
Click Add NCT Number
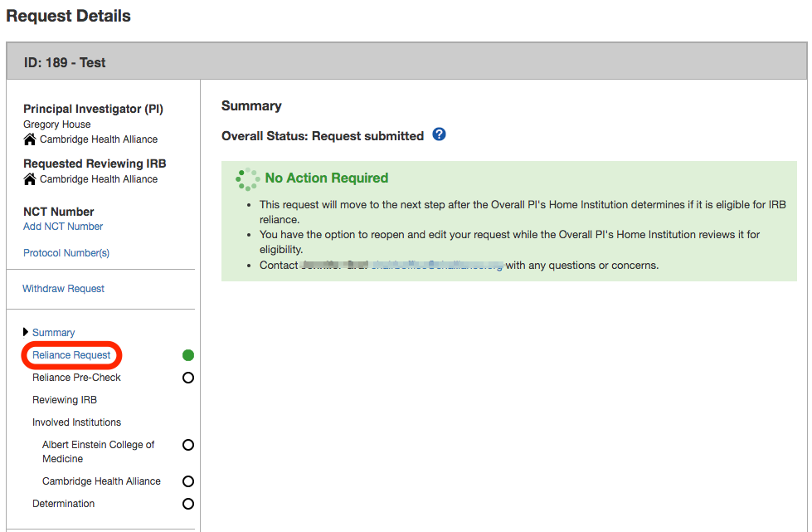[62, 227]
